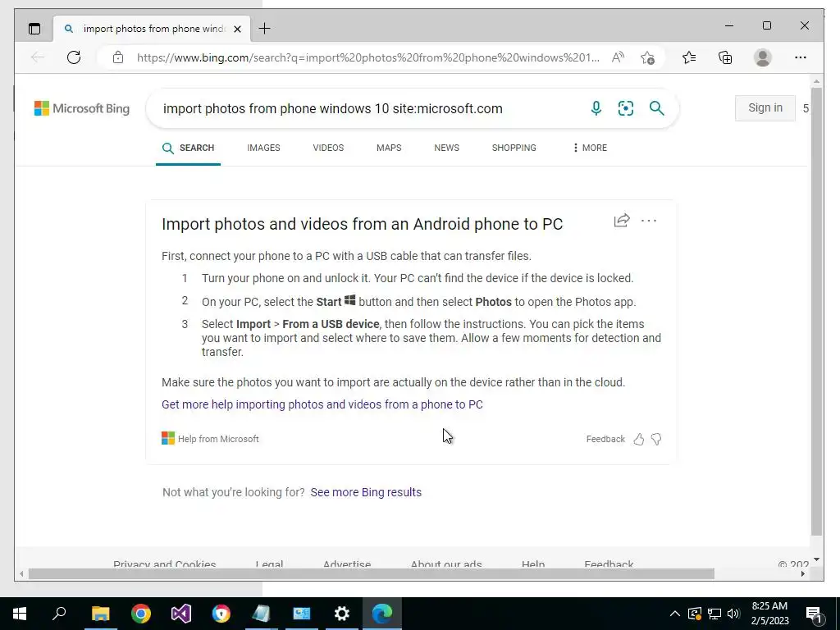Click the Feedback label on answer card
Screen dimensions: 840x630
pos(605,440)
